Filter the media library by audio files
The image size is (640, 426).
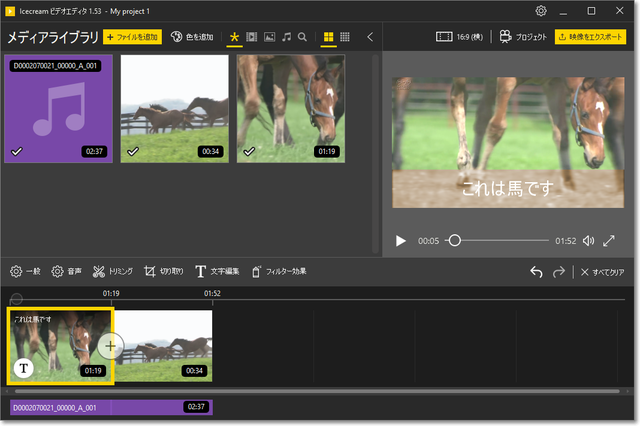[x=286, y=37]
